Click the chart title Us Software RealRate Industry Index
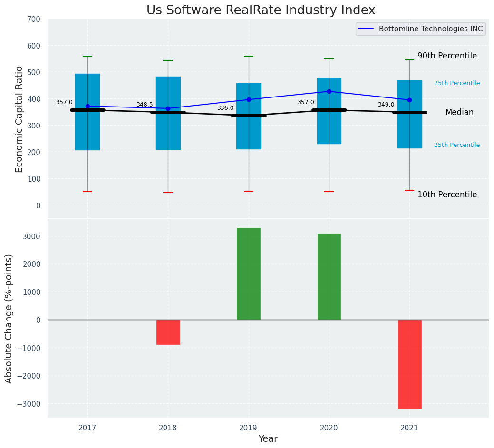This screenshot has height=448, width=494. coord(261,10)
